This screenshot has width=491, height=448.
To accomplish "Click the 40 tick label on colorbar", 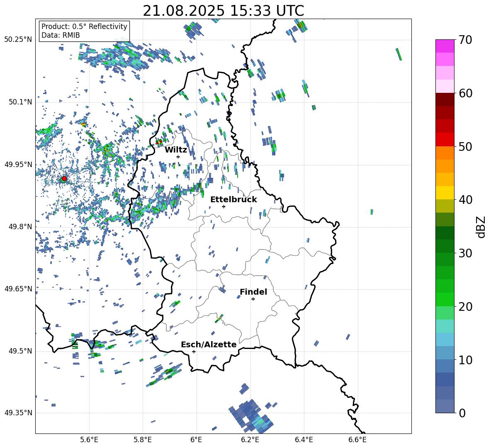I will 465,200.
